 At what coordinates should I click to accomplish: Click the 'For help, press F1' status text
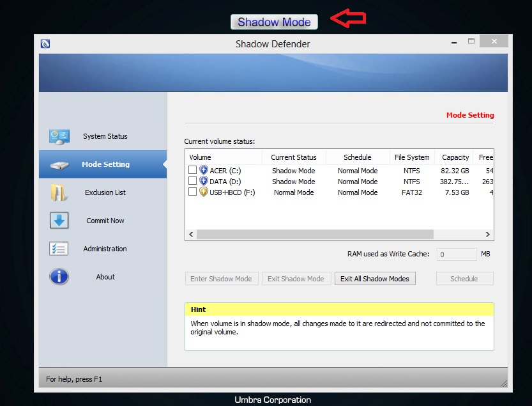point(74,379)
